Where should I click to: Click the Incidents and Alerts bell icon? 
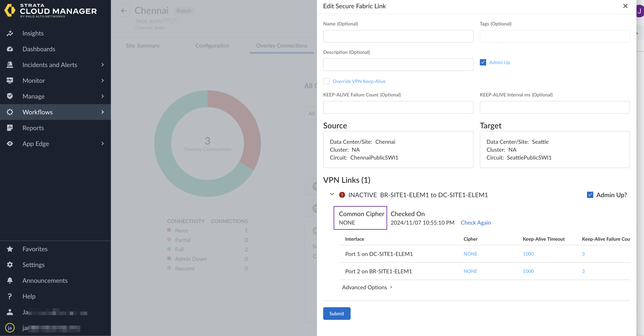[10, 65]
